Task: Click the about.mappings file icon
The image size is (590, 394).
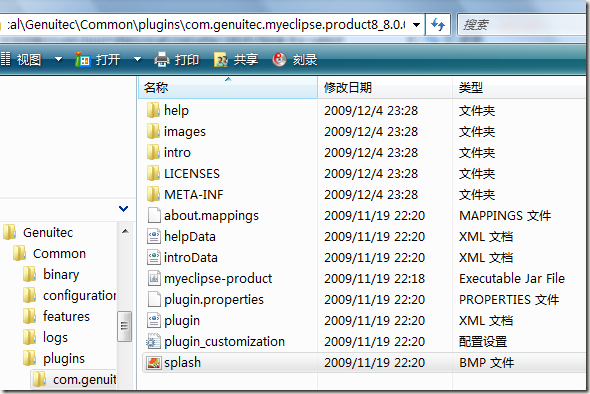Action: 154,215
